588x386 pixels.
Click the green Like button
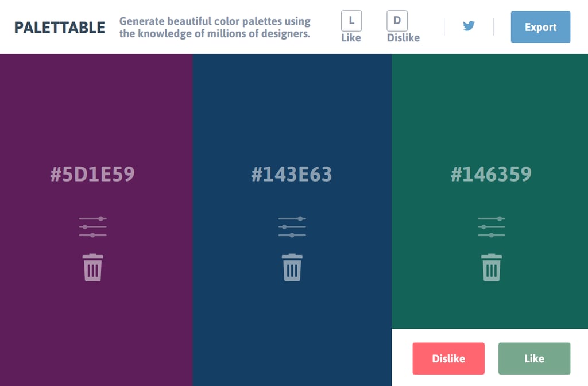tap(535, 358)
